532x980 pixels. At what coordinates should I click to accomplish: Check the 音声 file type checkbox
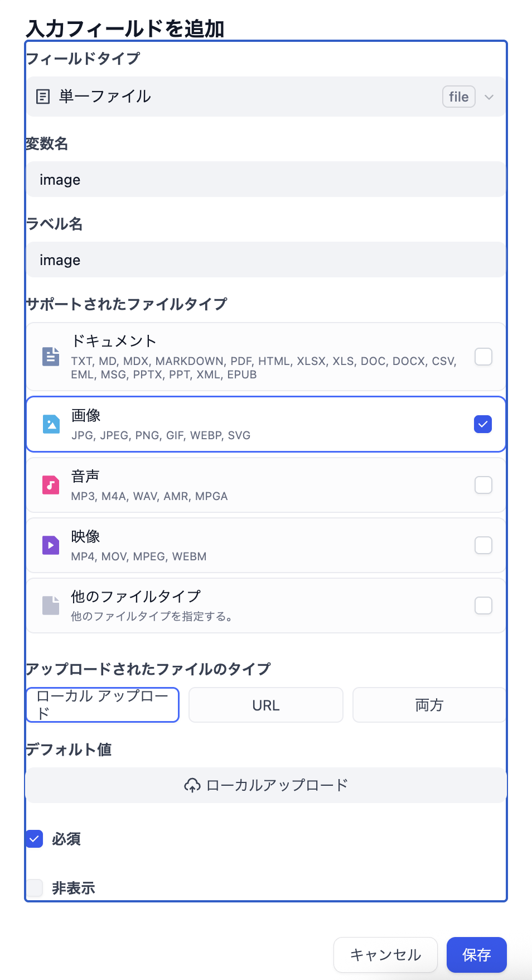click(483, 485)
